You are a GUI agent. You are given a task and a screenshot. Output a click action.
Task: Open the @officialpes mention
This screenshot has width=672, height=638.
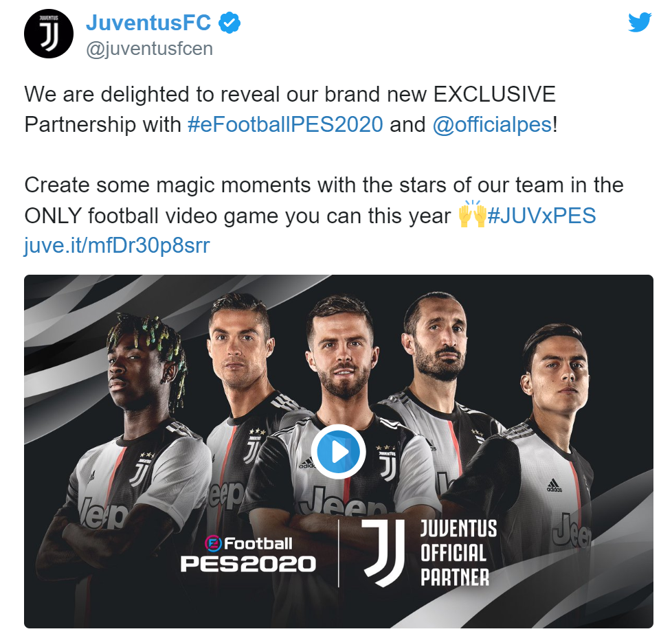point(493,125)
